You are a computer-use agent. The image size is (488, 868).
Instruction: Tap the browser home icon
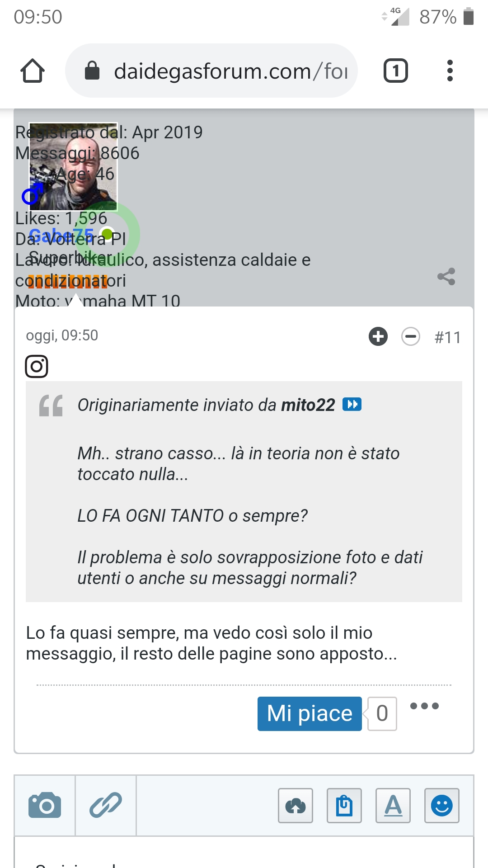click(33, 71)
